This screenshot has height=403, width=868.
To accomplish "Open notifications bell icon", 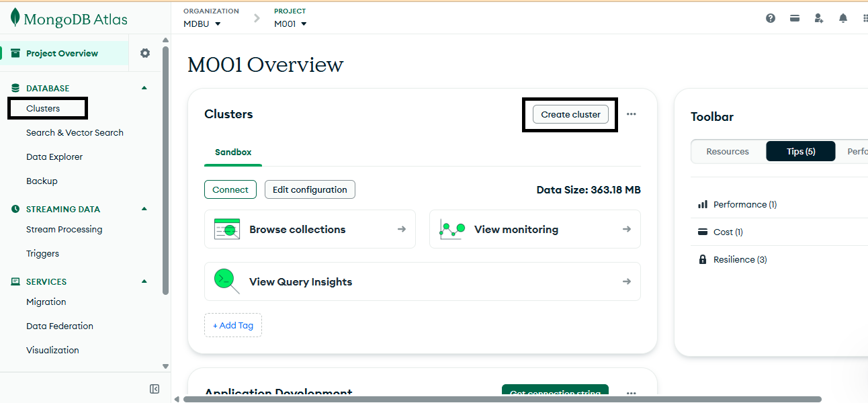I will (843, 18).
